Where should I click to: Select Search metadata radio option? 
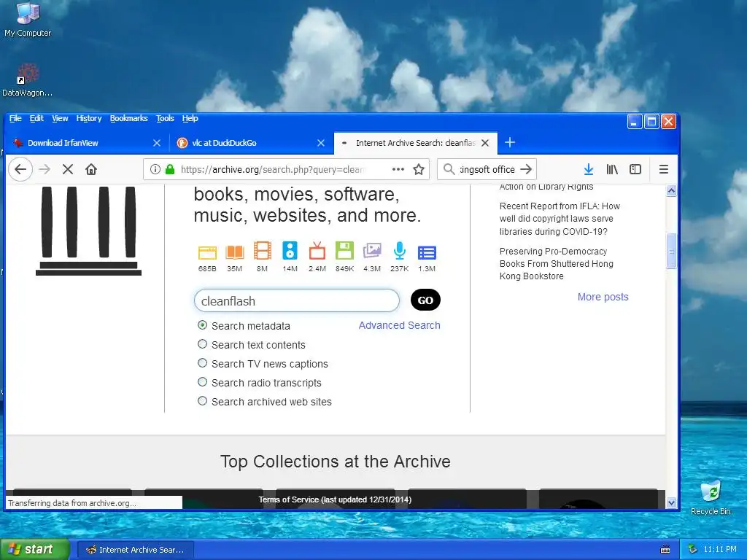pyautogui.click(x=203, y=325)
